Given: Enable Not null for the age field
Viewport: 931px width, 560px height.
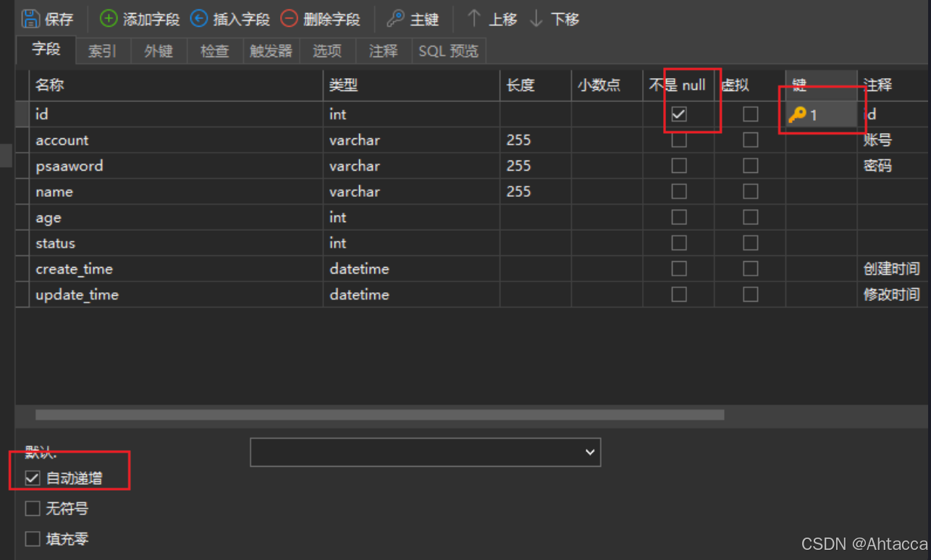Looking at the screenshot, I should (679, 217).
